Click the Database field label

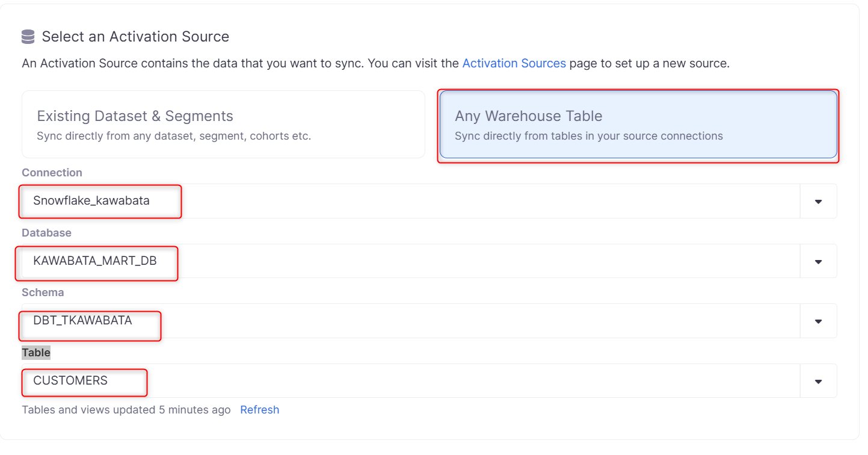[x=46, y=233]
